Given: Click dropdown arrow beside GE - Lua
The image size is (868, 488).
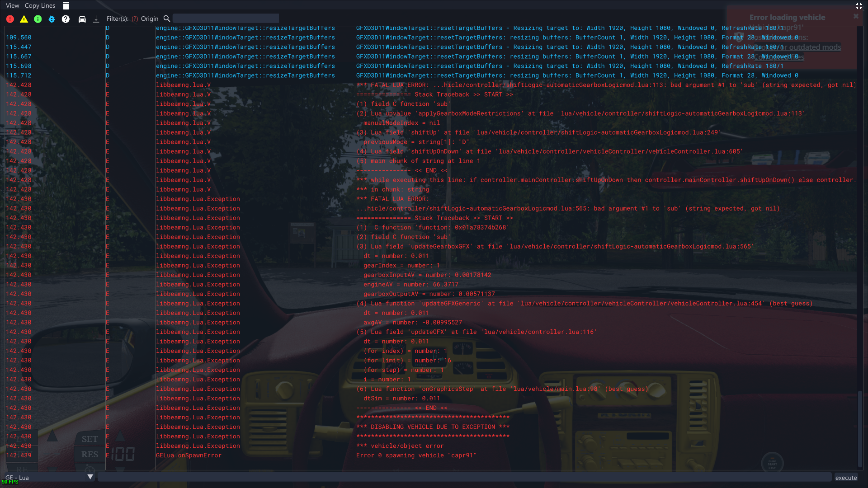Looking at the screenshot, I should pos(90,477).
